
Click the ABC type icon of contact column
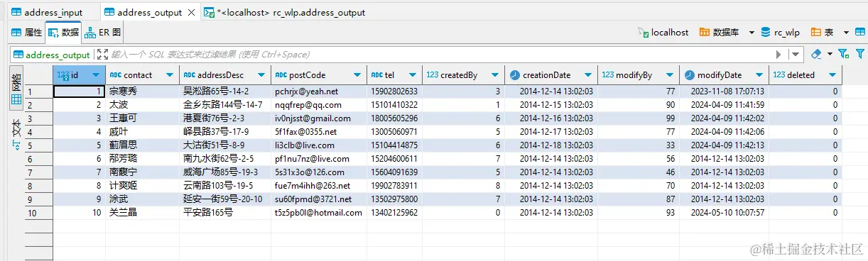tap(116, 75)
